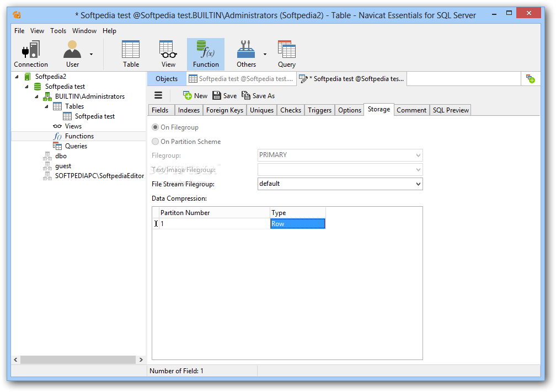Open the User manager icon

(72, 54)
